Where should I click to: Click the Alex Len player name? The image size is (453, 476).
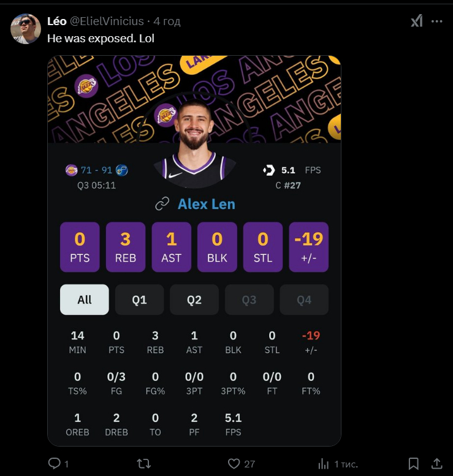(x=207, y=204)
